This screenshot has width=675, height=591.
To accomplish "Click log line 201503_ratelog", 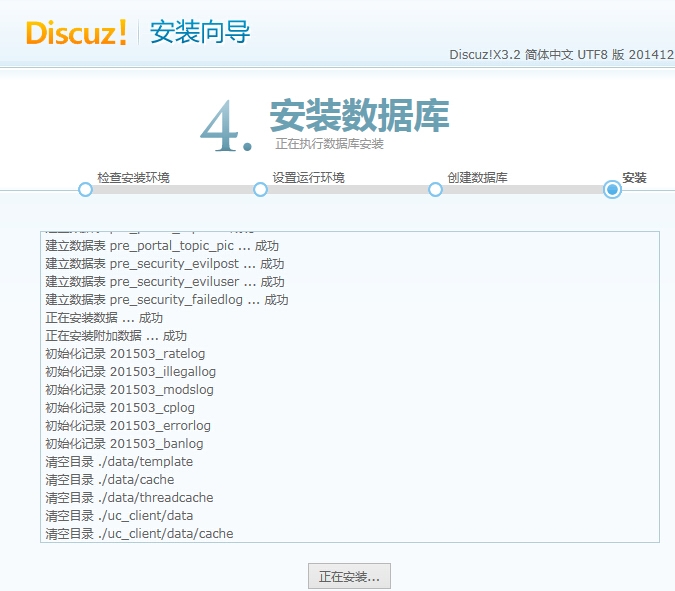I will click(125, 354).
